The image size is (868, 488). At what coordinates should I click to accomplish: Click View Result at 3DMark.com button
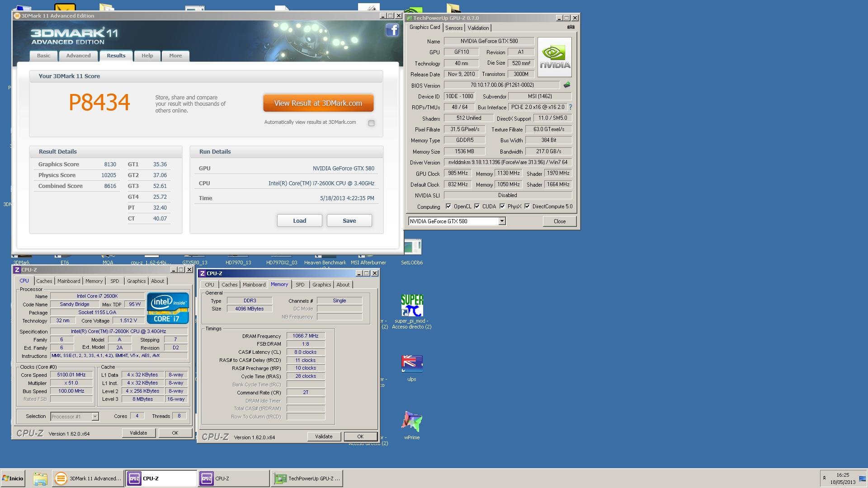point(318,103)
